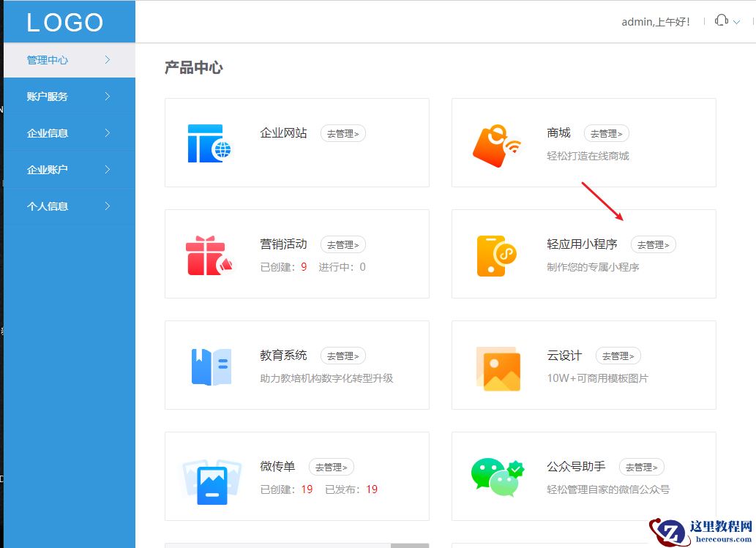
Task: Click the LOGO banner at top left
Action: 64,22
